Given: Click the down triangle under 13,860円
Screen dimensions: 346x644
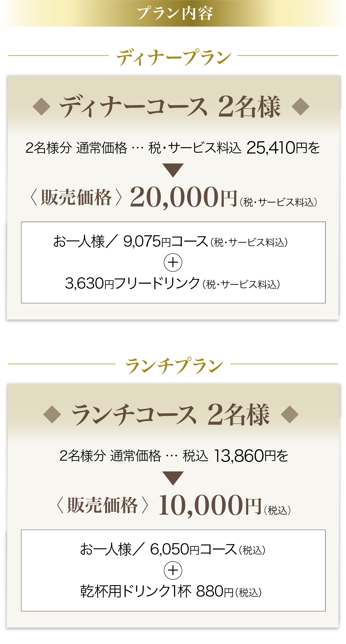Looking at the screenshot, I should point(173,478).
